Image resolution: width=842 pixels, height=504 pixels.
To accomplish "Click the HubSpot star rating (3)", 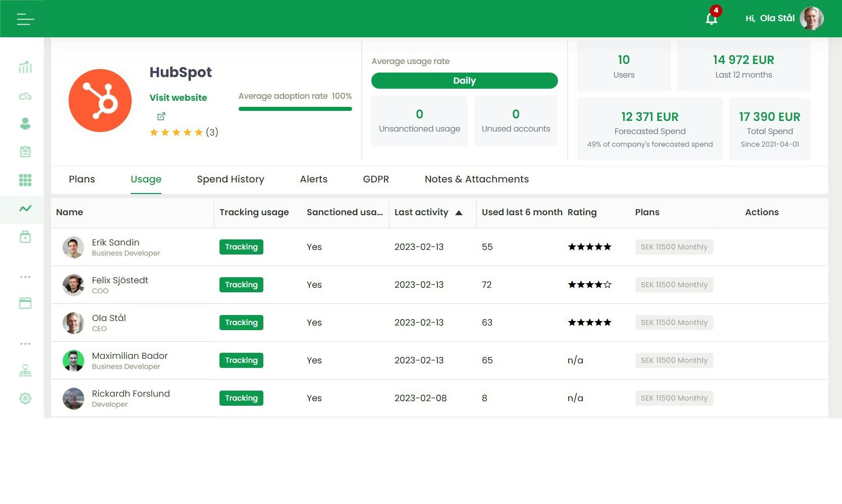I will pyautogui.click(x=184, y=133).
